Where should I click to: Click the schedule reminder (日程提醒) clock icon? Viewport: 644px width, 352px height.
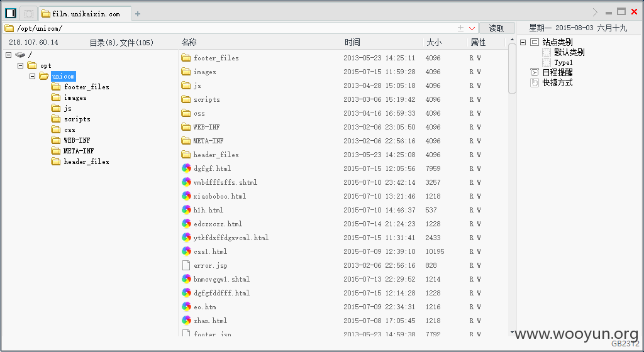[535, 72]
